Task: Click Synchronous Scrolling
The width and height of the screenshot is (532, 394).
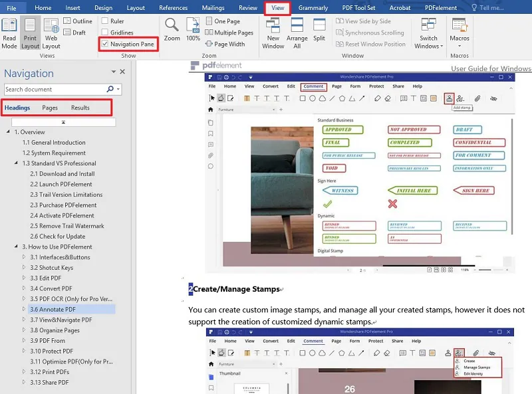Action: pyautogui.click(x=370, y=33)
